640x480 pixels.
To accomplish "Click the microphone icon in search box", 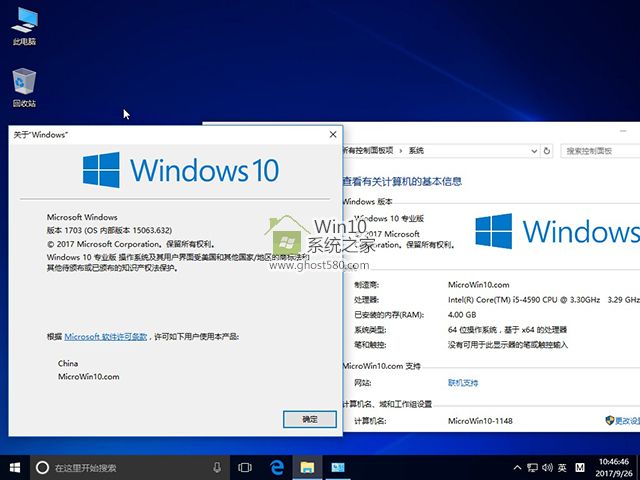I will pyautogui.click(x=217, y=468).
